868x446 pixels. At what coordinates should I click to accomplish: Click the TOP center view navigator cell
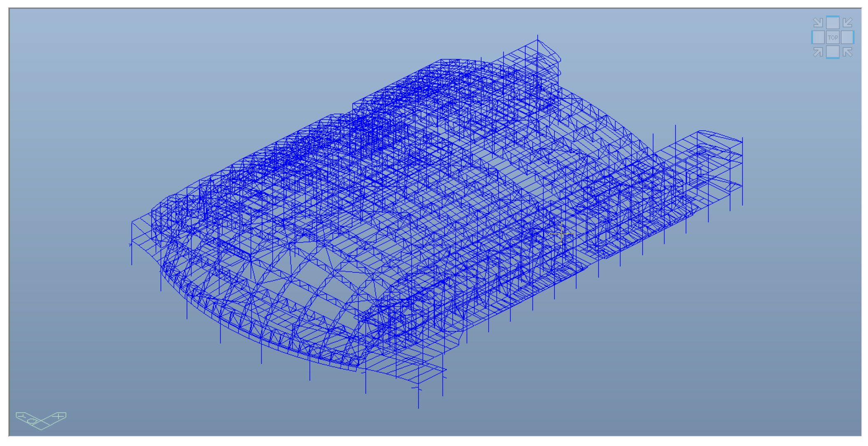pyautogui.click(x=833, y=38)
